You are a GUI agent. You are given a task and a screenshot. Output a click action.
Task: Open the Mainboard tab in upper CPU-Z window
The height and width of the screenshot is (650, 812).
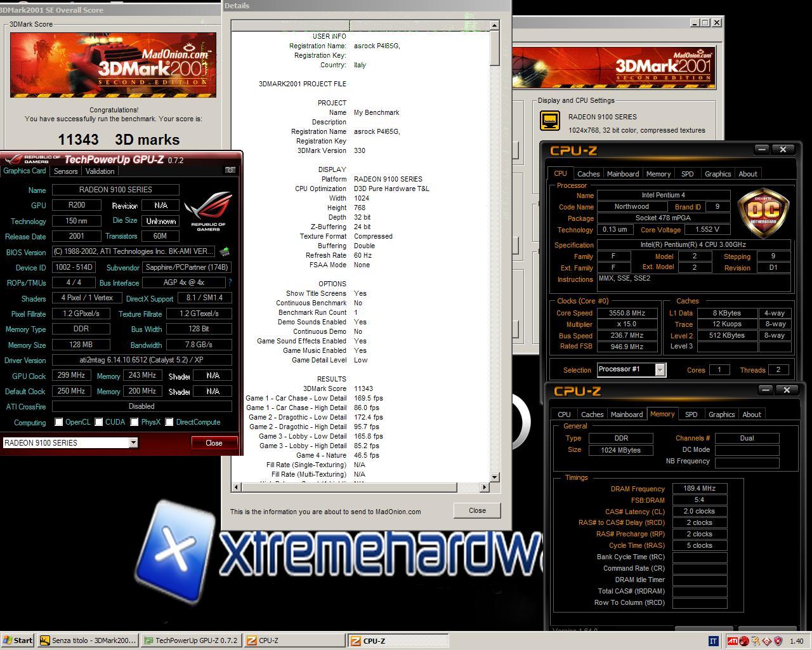[623, 173]
